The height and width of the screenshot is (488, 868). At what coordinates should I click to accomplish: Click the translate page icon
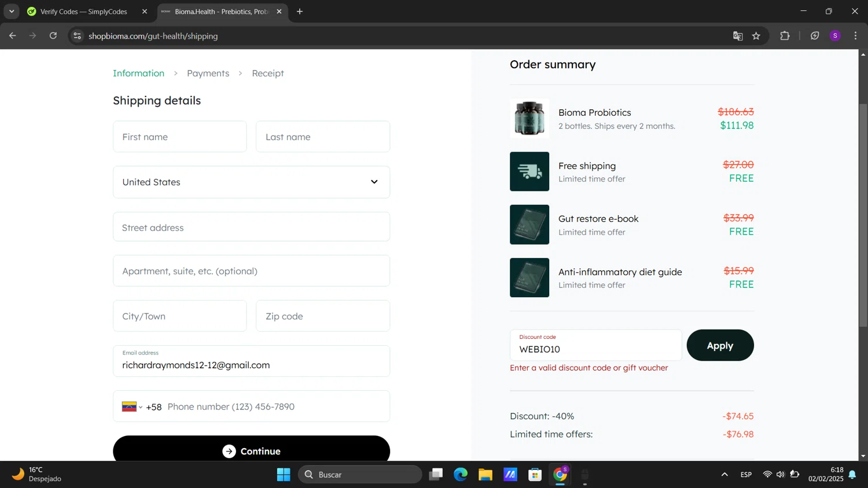(x=738, y=36)
